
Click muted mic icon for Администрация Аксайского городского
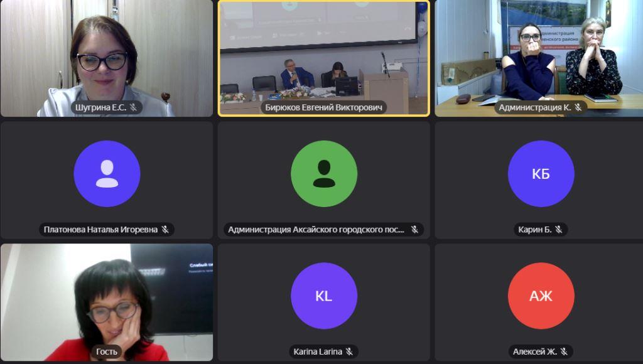tap(414, 230)
